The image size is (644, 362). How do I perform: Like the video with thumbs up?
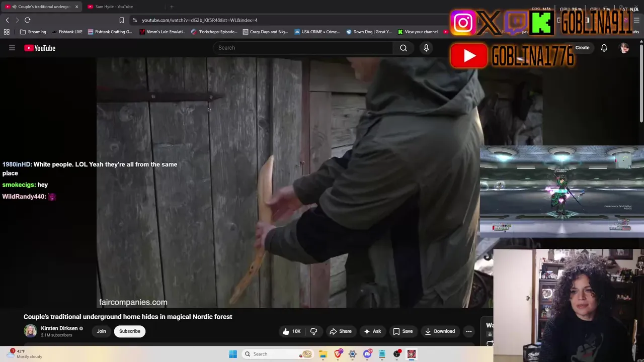[291, 331]
